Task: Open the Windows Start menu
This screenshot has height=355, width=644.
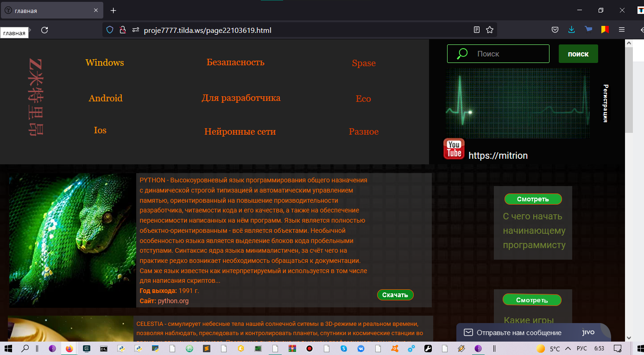Action: (x=8, y=349)
